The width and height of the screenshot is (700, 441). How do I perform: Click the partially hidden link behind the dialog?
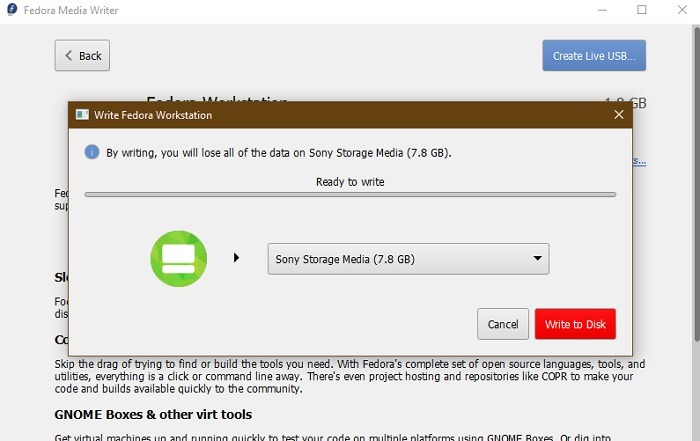[x=639, y=161]
